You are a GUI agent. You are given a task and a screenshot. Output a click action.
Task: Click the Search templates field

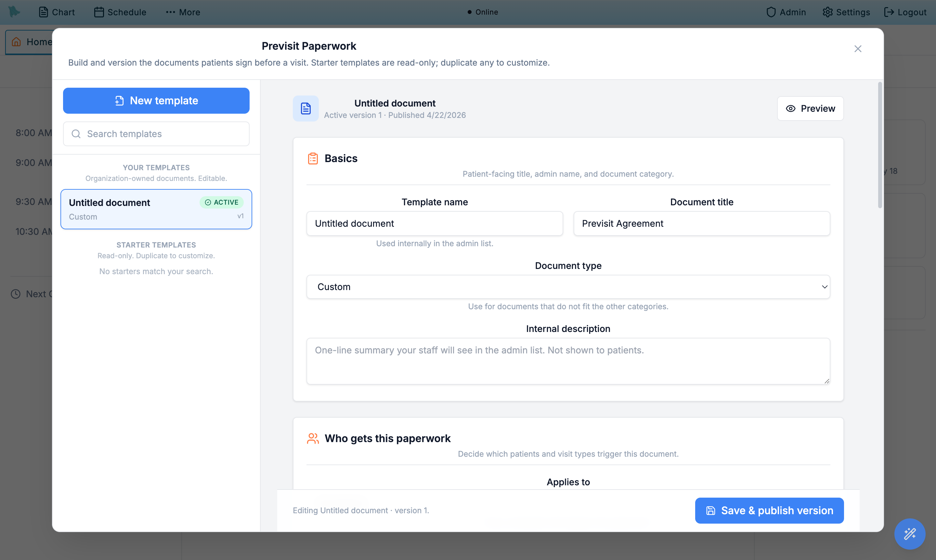(156, 134)
